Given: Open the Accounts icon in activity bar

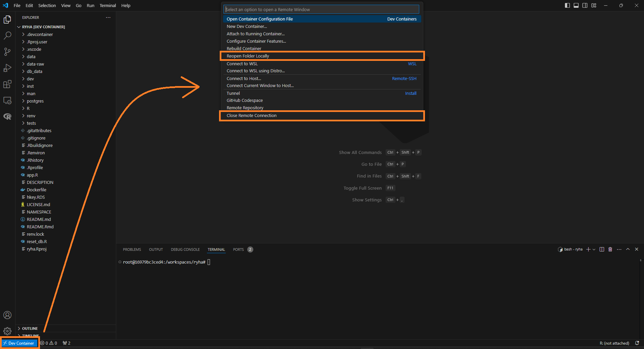Looking at the screenshot, I should (7, 315).
